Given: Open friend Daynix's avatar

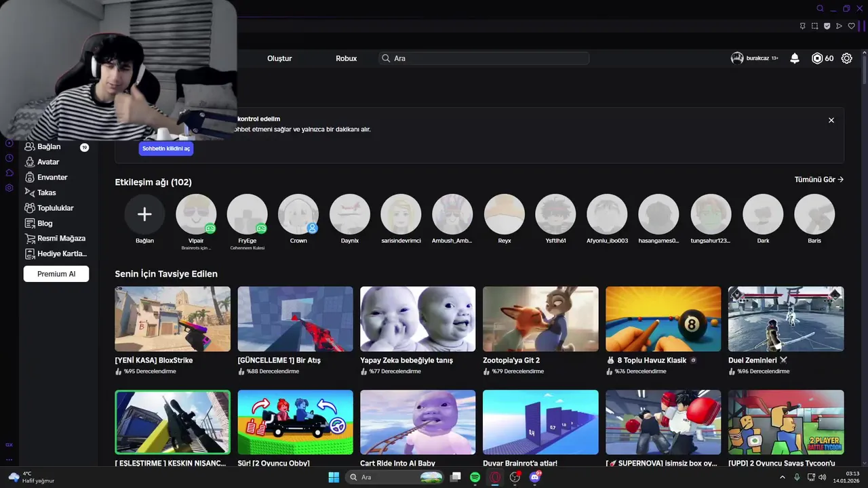Looking at the screenshot, I should (350, 214).
